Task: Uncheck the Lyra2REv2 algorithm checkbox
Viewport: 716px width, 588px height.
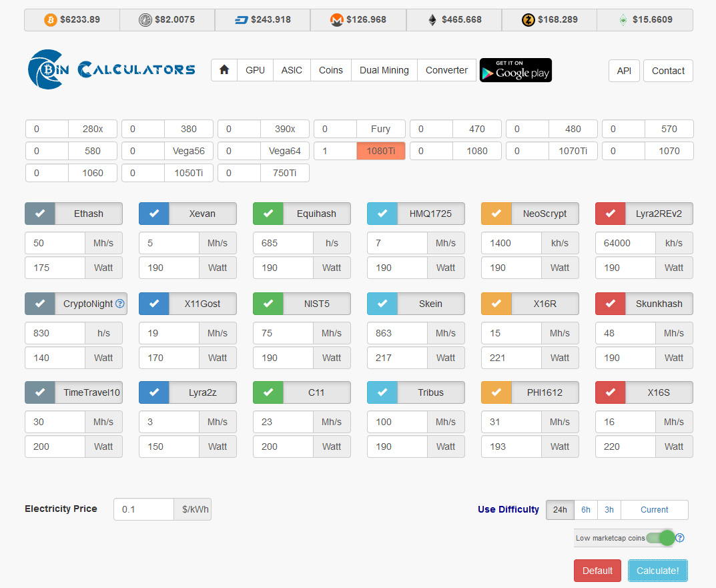Action: [x=610, y=214]
